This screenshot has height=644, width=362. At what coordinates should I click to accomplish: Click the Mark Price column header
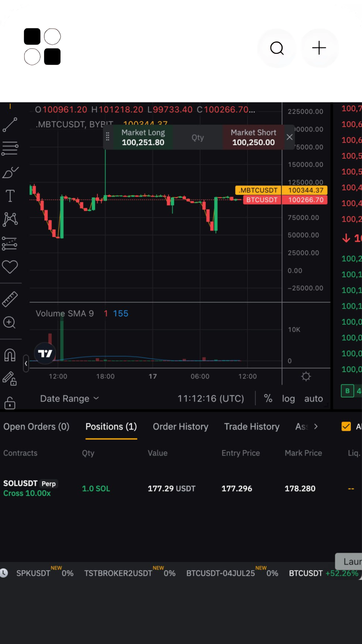[303, 453]
